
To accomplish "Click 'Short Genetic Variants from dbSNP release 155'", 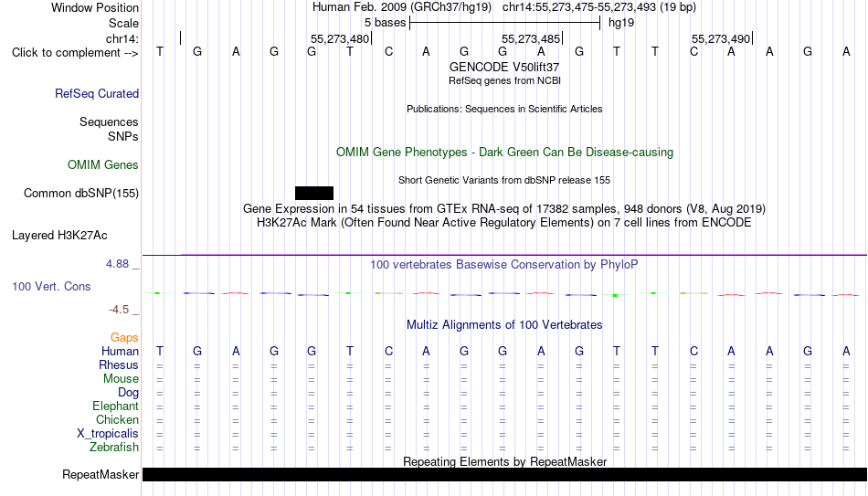I will 504,181.
